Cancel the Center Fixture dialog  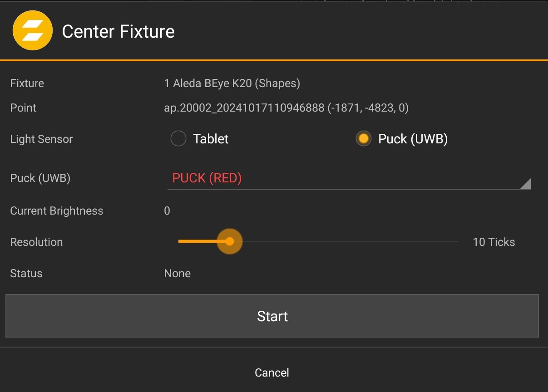coord(272,372)
